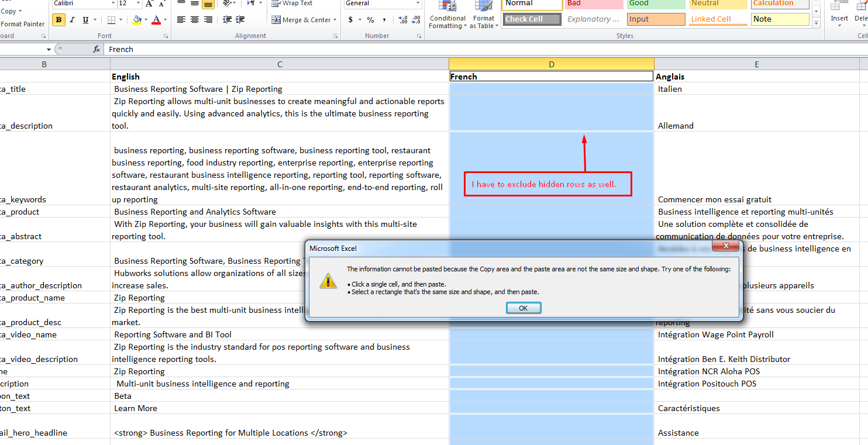This screenshot has height=445, width=868.
Task: Decrease cell indent
Action: 228,20
